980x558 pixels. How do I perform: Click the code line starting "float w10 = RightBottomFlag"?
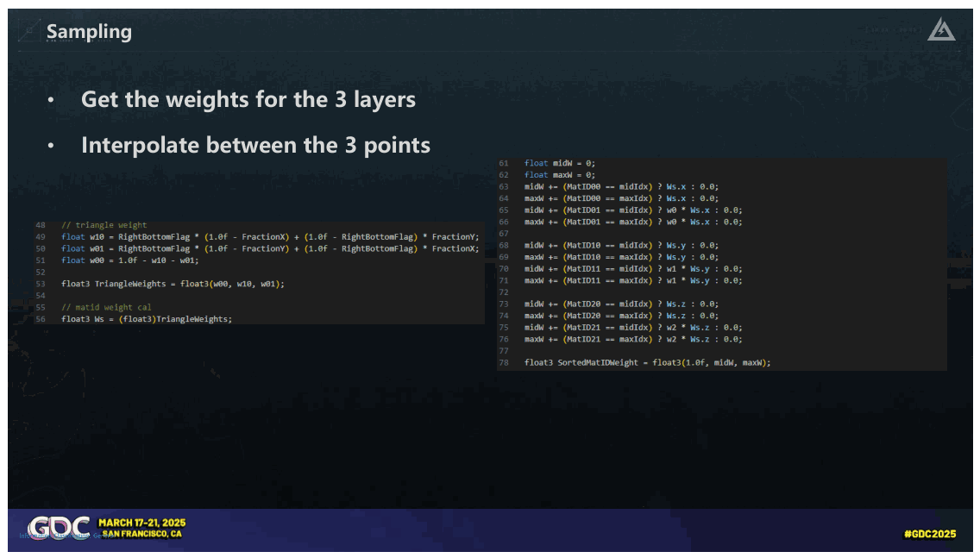270,237
